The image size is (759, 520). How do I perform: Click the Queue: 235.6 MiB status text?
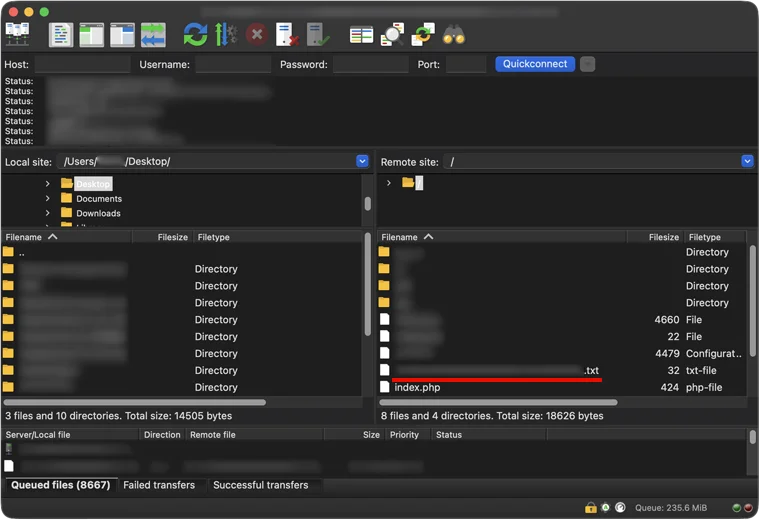coord(671,508)
